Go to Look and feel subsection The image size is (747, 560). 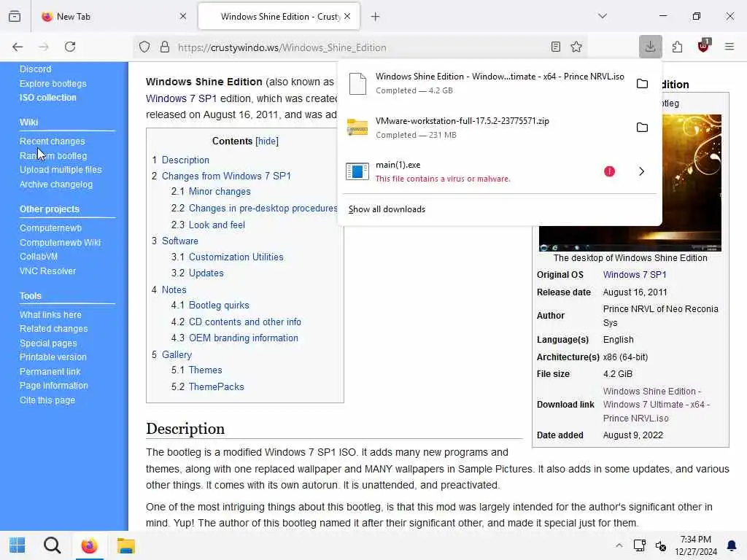pos(217,225)
